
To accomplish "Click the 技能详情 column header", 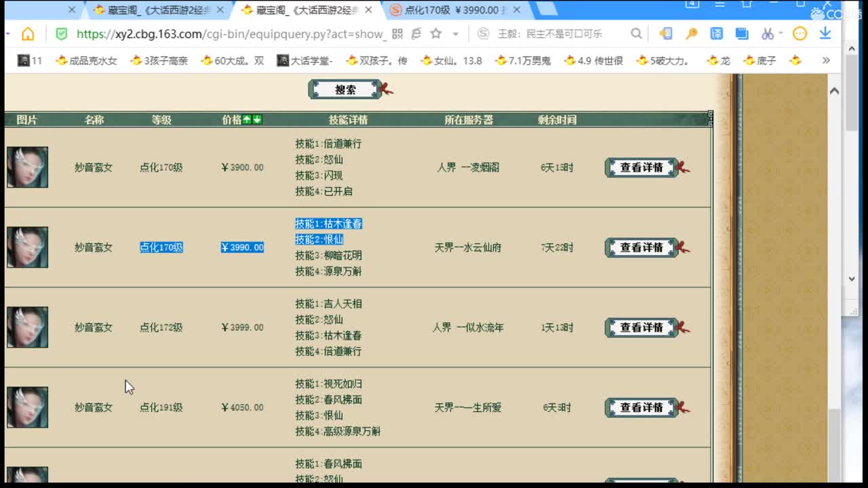I will (x=348, y=120).
